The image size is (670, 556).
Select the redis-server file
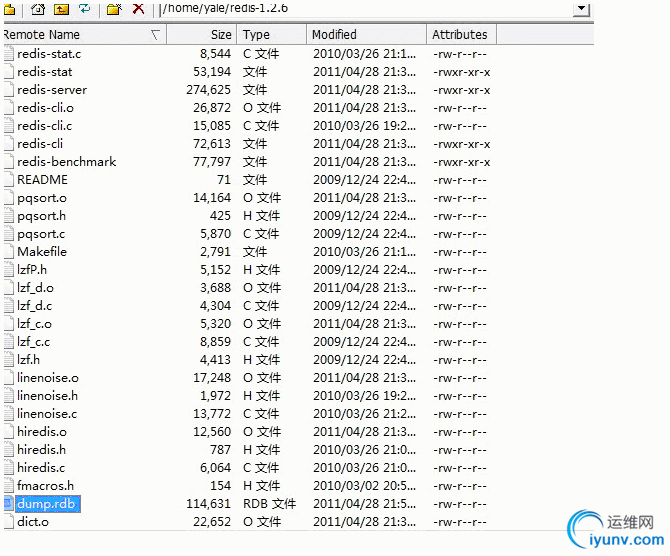click(x=52, y=90)
